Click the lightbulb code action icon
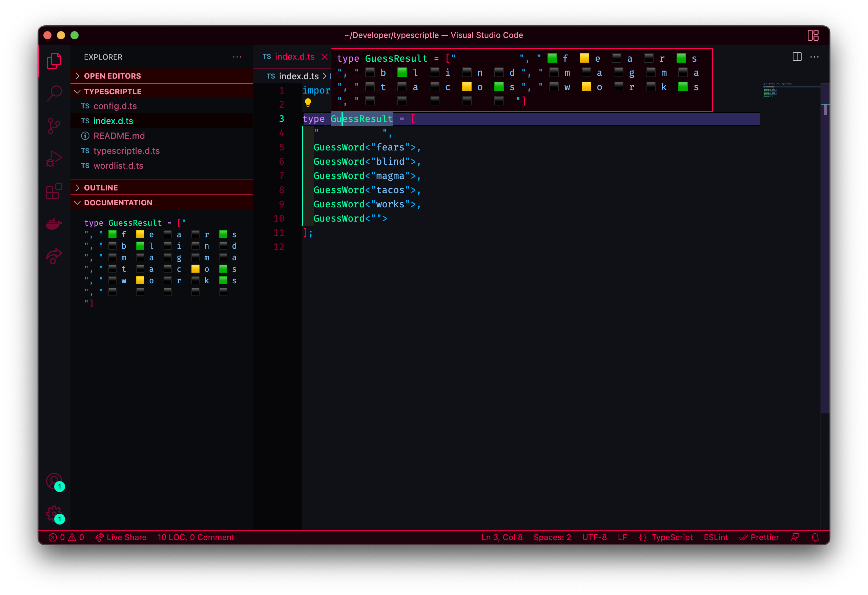The image size is (868, 595). click(x=308, y=103)
